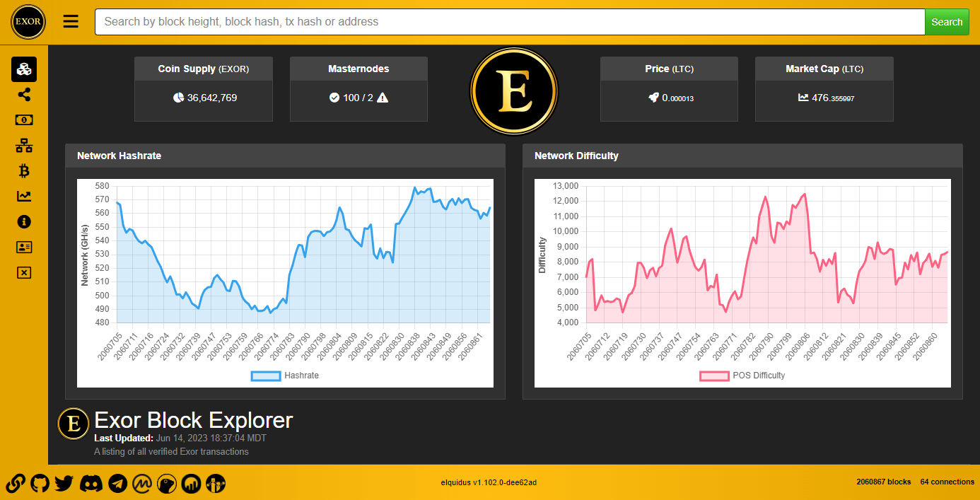This screenshot has height=500, width=980.
Task: Open the info circle icon in sidebar
Action: point(24,222)
